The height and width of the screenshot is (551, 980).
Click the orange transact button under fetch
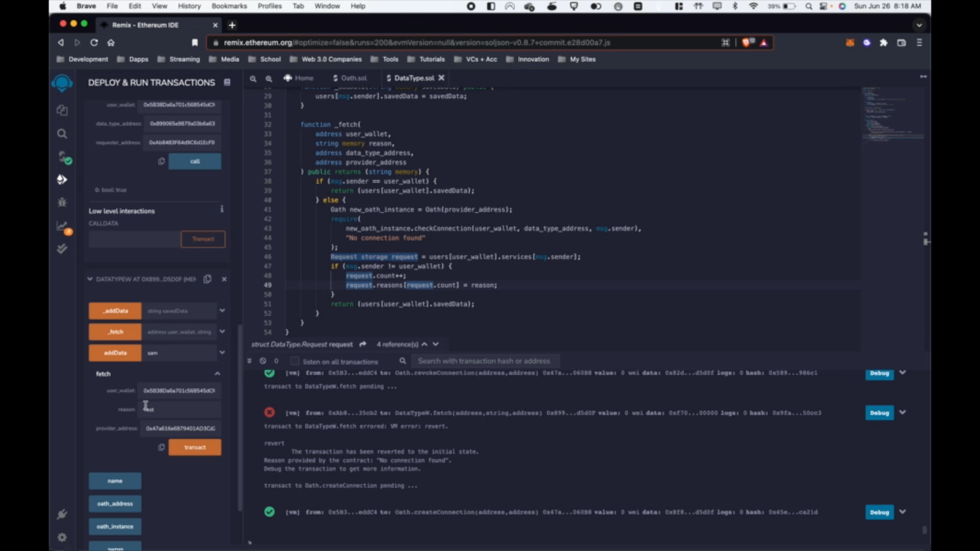[x=195, y=447]
